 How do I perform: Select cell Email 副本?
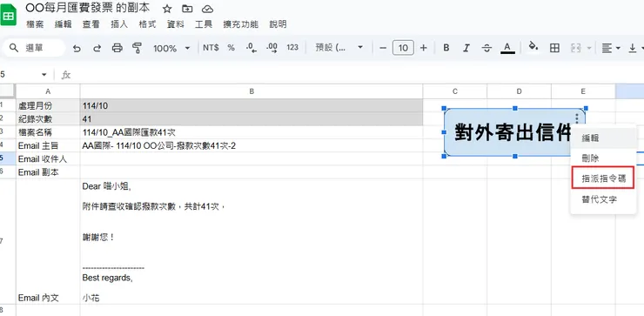(48, 172)
